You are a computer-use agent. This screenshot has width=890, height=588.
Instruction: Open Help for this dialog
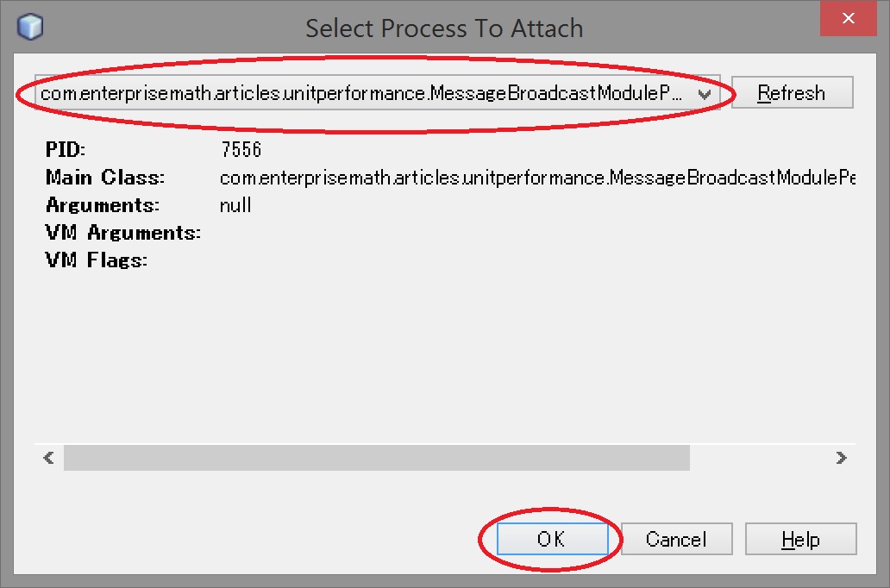coord(800,540)
